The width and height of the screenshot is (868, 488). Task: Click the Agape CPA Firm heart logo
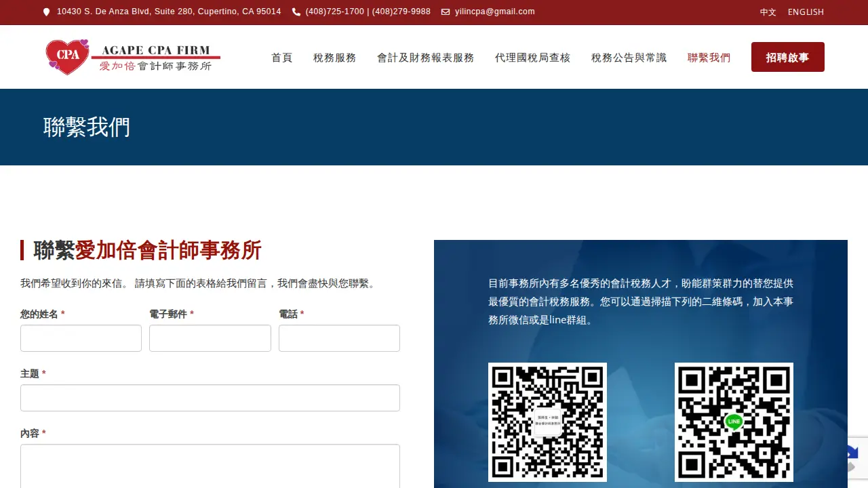pos(67,57)
